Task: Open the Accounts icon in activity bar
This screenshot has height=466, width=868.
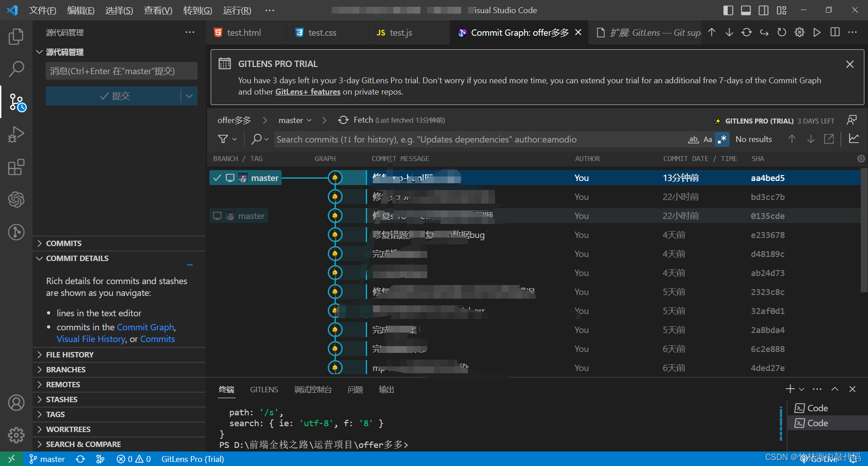Action: [x=16, y=403]
